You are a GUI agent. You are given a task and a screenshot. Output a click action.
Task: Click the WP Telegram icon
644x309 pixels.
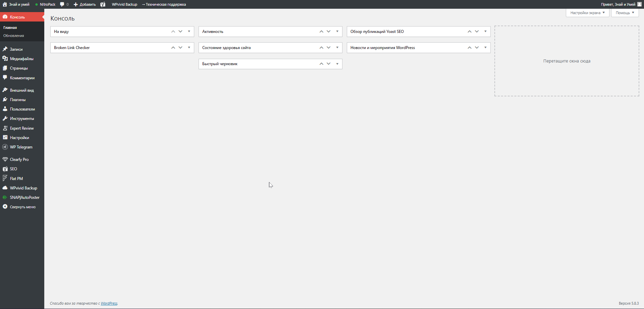point(5,147)
